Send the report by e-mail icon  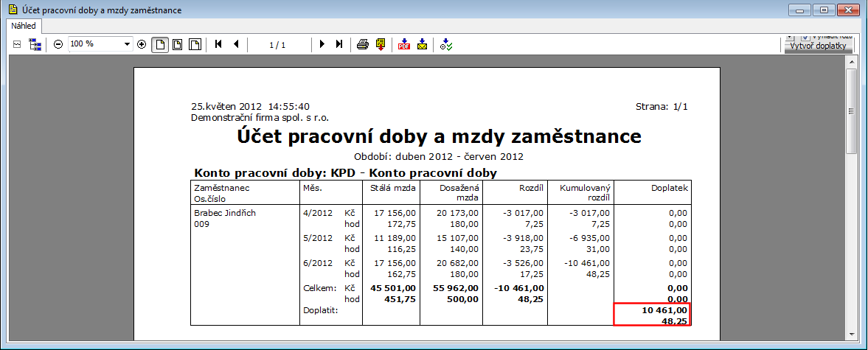(x=423, y=45)
